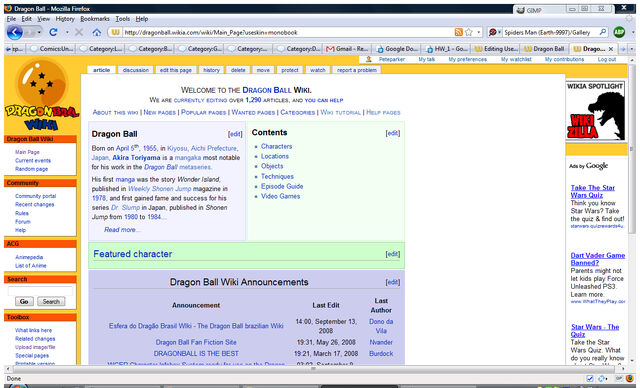The image size is (640, 388).
Task: Open the Help menu
Action: click(142, 19)
